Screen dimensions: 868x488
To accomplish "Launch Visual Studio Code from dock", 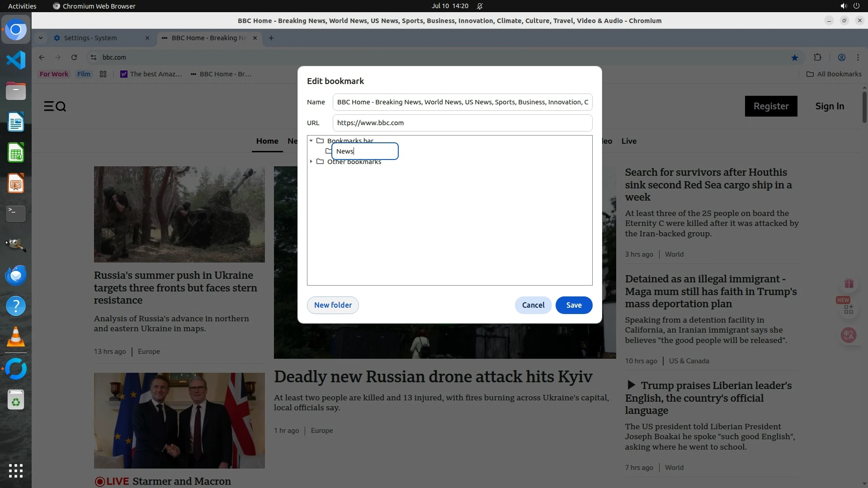I will (x=16, y=60).
